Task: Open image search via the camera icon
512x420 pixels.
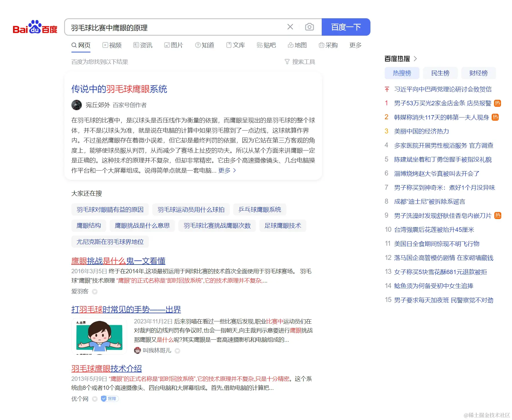Action: click(310, 27)
